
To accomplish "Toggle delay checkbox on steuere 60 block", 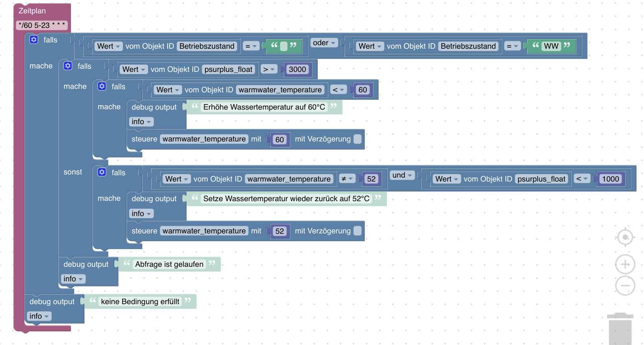I will coord(357,139).
